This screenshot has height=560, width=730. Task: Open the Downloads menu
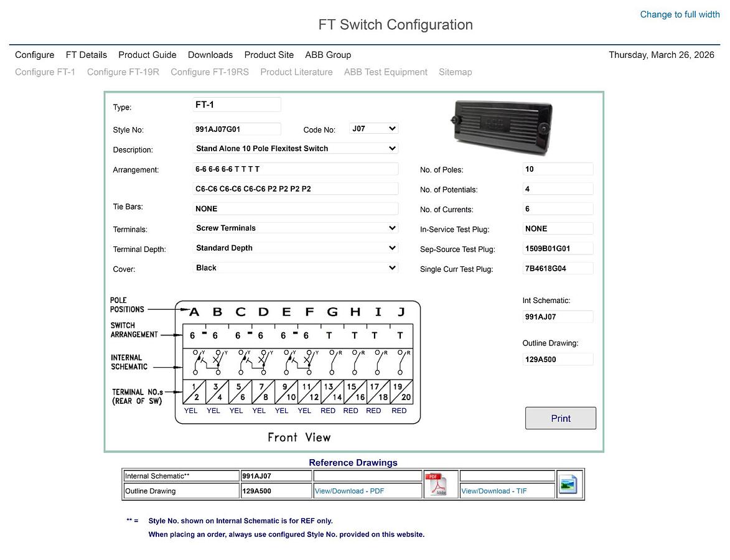pyautogui.click(x=210, y=55)
